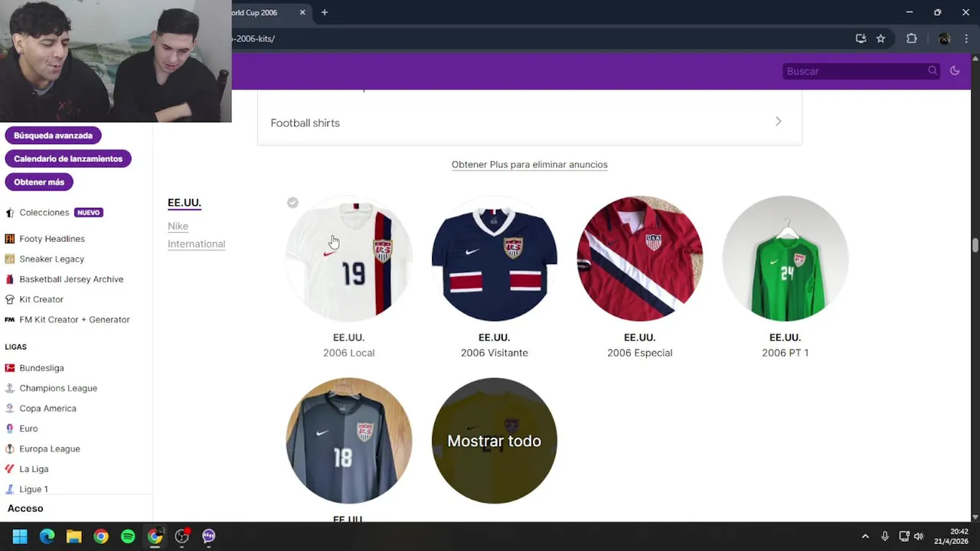The image size is (980, 551).
Task: Open the Nike brand link
Action: [x=178, y=226]
